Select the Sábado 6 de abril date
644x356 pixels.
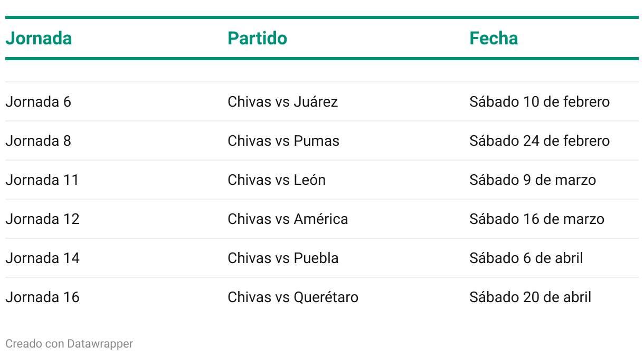coord(526,258)
